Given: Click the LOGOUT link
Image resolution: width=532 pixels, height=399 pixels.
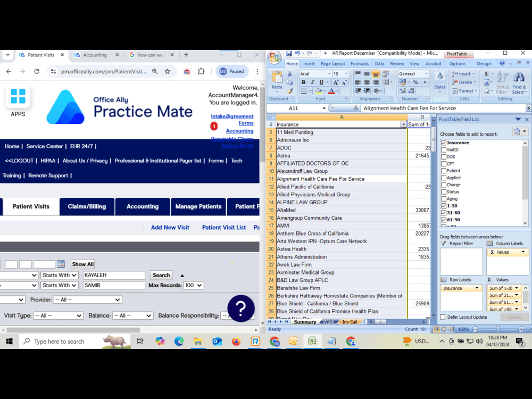Looking at the screenshot, I should click(19, 161).
